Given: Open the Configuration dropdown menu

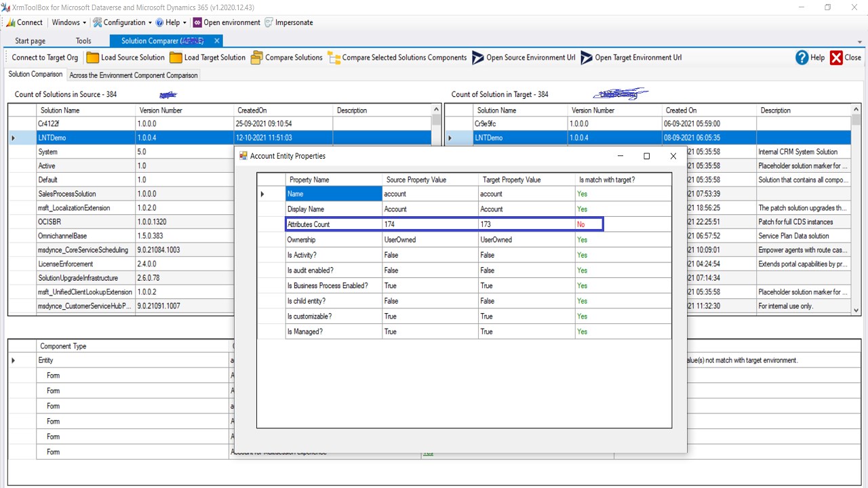Looking at the screenshot, I should [123, 22].
